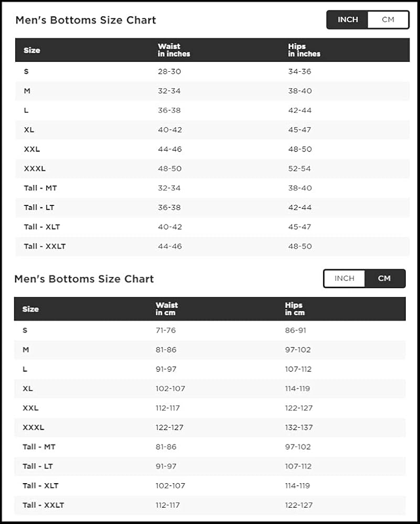This screenshot has height=524, width=420.
Task: Click the XXL label beside waist 44-46
Action: 31,149
